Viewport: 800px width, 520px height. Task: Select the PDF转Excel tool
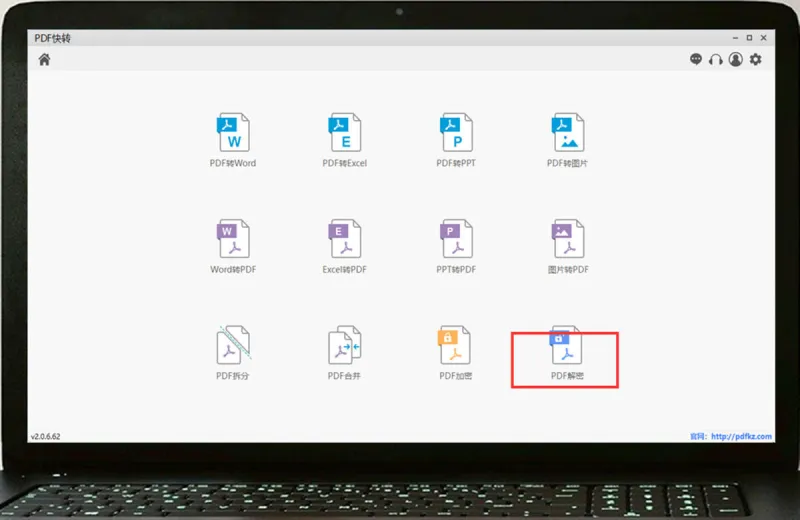tap(344, 140)
